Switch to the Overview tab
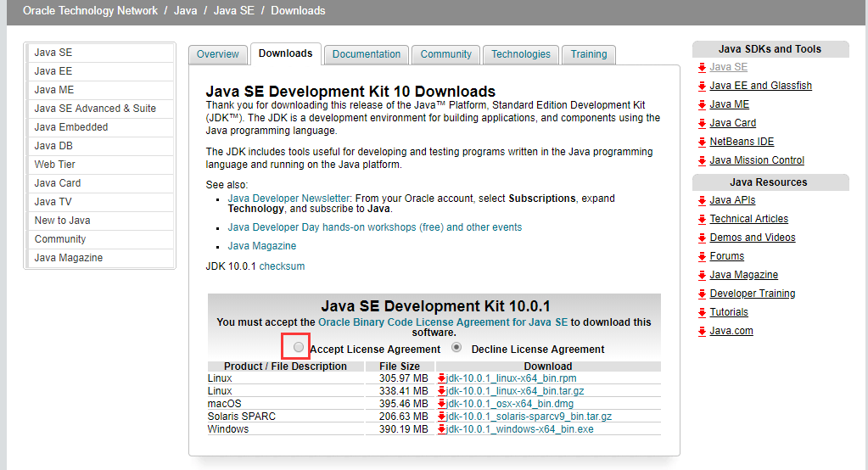 click(x=217, y=54)
